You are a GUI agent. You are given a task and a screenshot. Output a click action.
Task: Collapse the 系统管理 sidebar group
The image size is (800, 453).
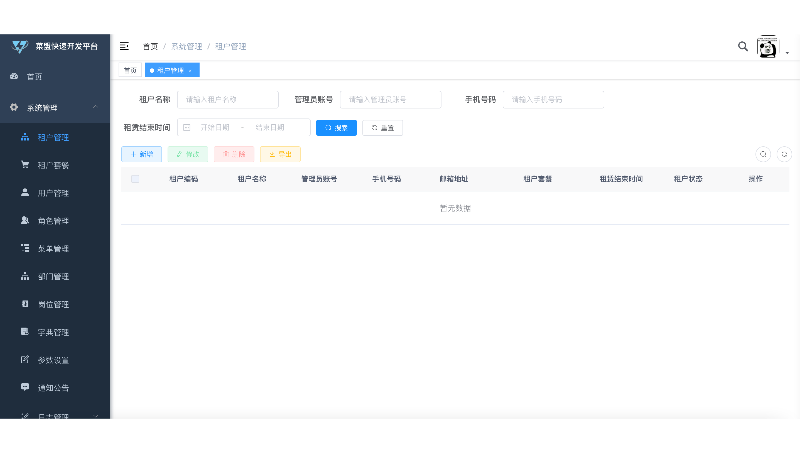pyautogui.click(x=55, y=108)
